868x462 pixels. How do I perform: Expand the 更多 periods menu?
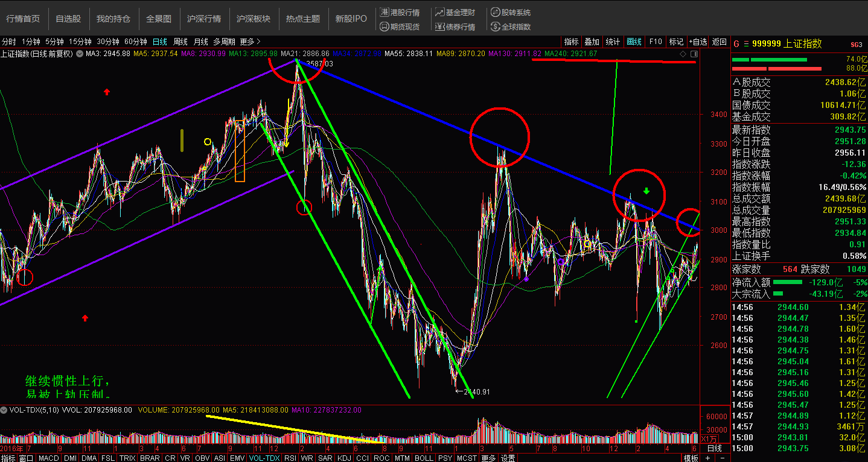tap(250, 42)
